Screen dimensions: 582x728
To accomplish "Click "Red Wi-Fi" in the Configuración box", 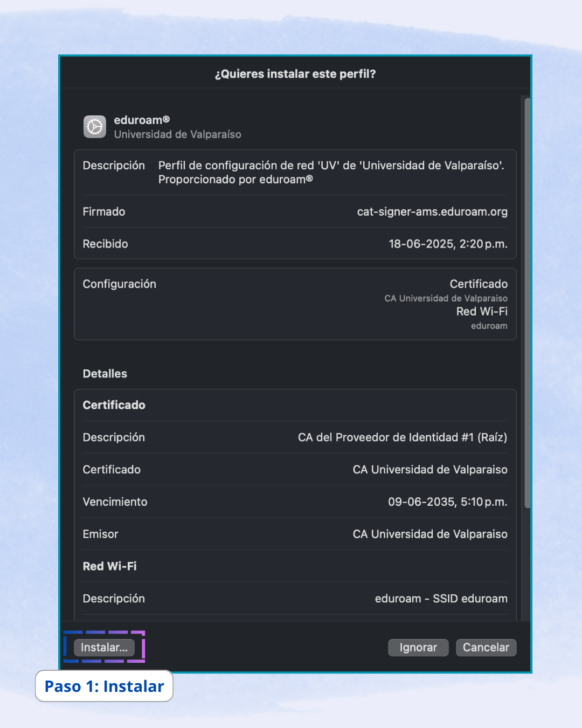I will point(482,311).
